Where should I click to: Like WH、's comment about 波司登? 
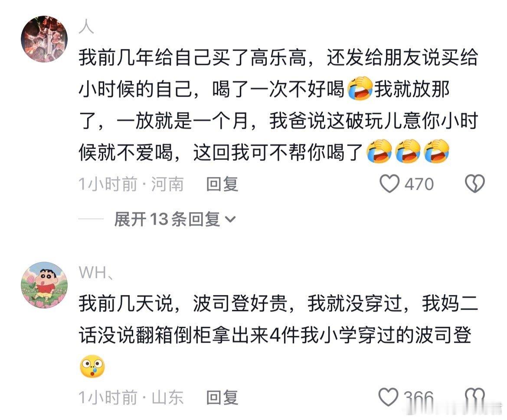tap(388, 397)
